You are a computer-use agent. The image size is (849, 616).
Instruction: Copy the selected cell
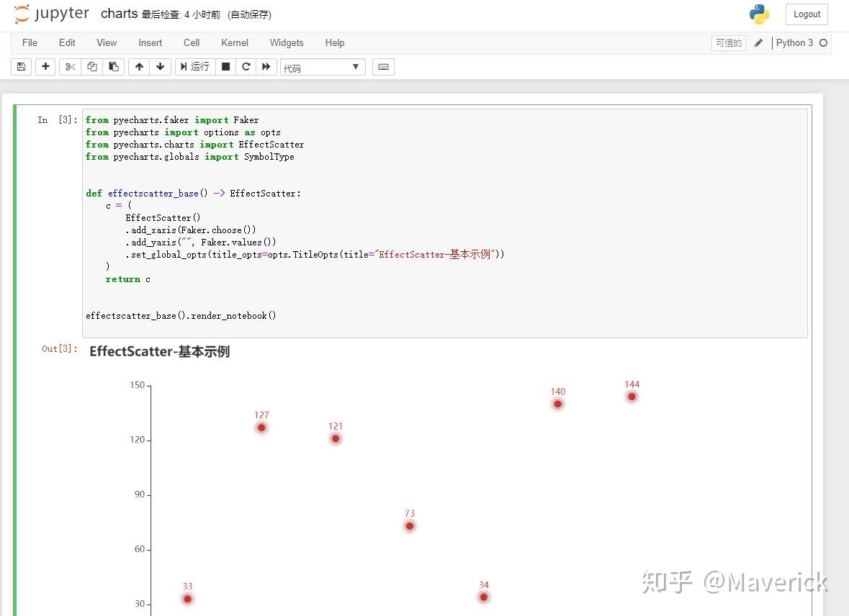[x=91, y=66]
